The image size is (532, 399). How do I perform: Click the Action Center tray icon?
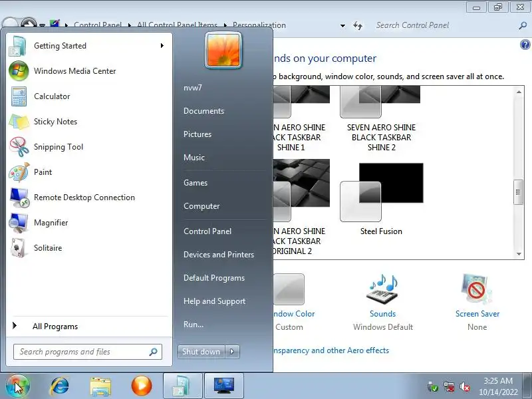click(x=433, y=386)
